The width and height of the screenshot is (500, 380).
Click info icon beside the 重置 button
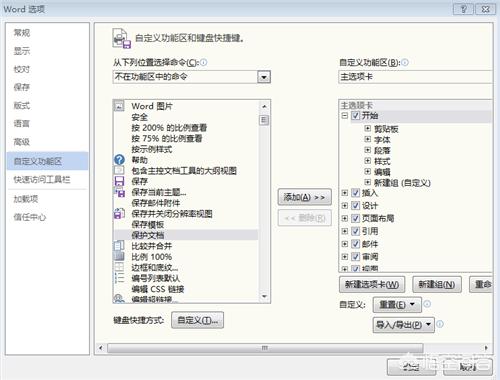(x=427, y=304)
